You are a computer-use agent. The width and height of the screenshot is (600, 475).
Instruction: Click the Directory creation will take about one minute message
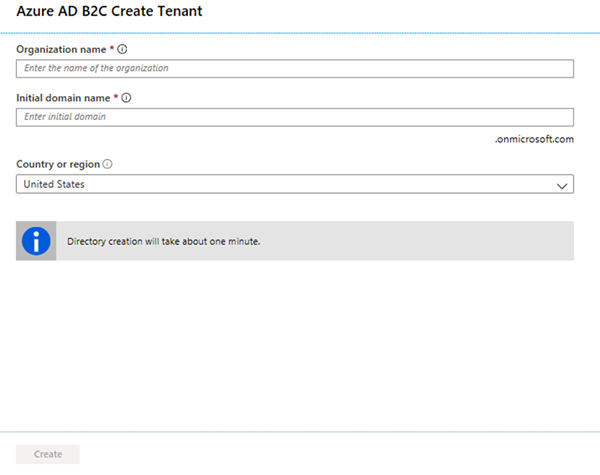(x=163, y=241)
